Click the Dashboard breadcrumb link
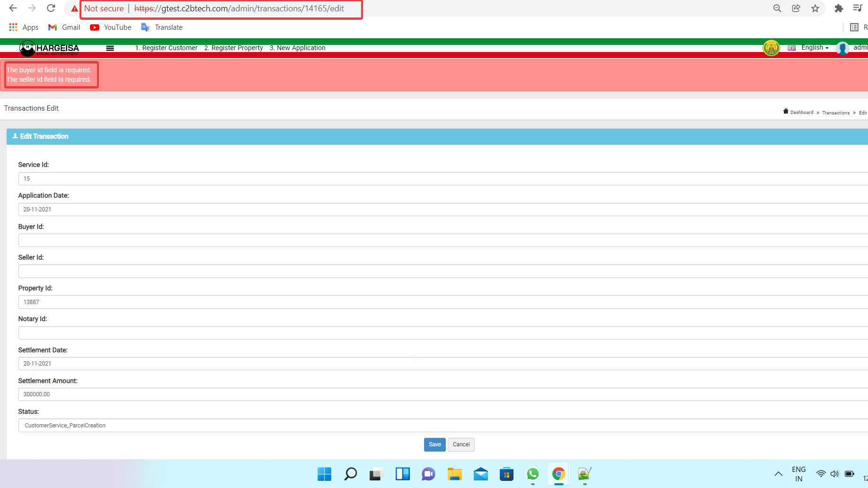 click(x=798, y=112)
